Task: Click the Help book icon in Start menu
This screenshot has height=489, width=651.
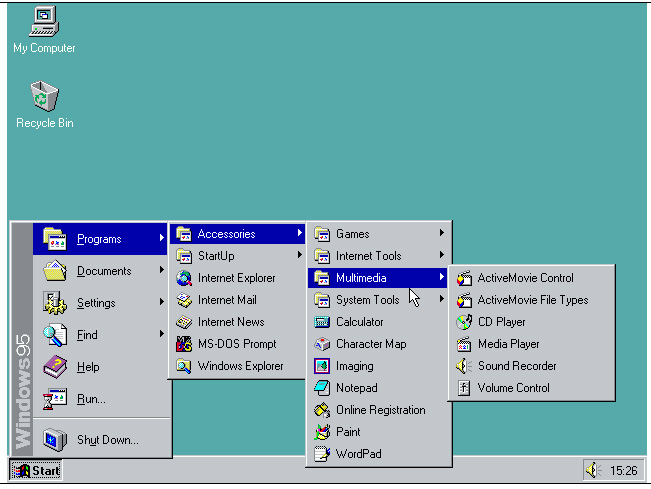Action: tap(54, 367)
